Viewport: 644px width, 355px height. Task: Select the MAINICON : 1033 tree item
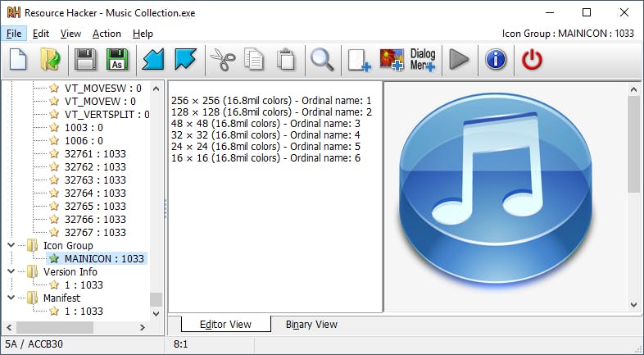(104, 258)
